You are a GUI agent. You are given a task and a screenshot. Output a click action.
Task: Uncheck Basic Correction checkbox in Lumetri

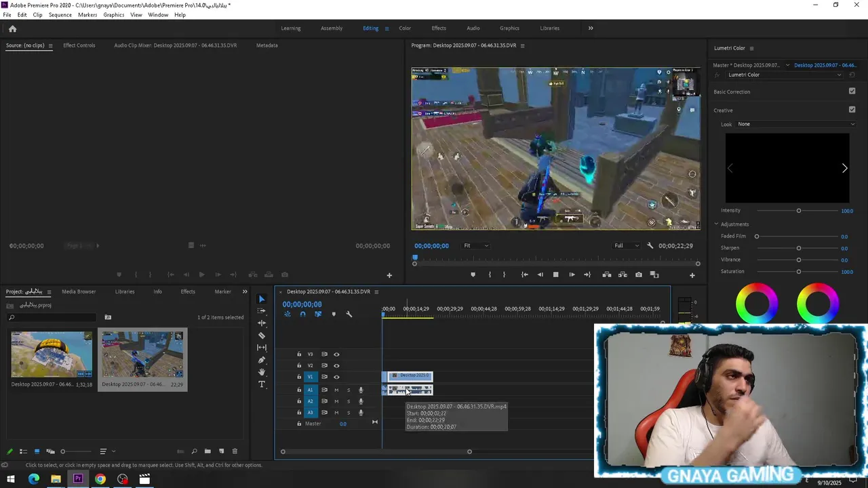click(x=852, y=91)
